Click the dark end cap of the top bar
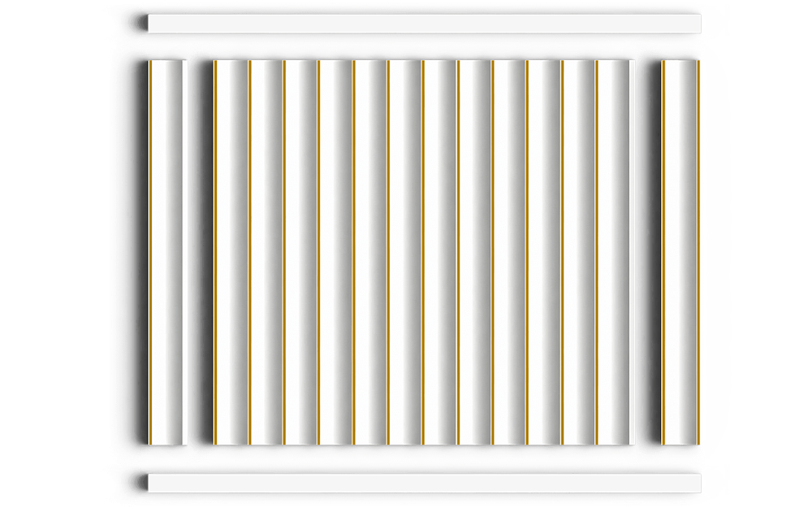Screen dimensions: 812x508 144,24
